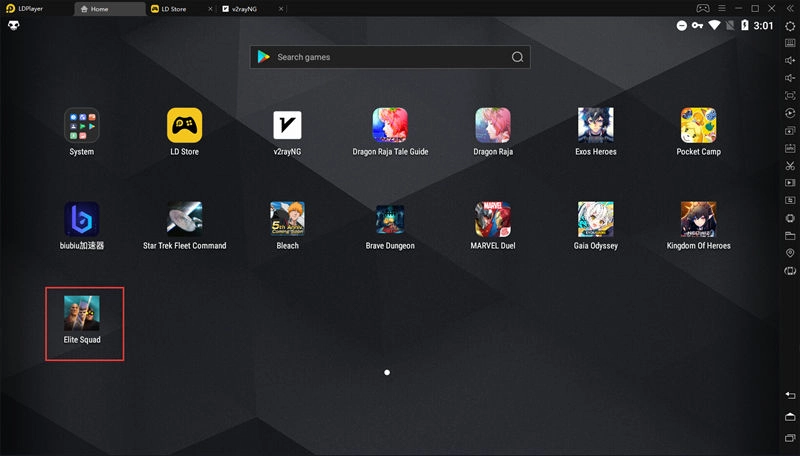Open the System apps folder

tap(81, 125)
